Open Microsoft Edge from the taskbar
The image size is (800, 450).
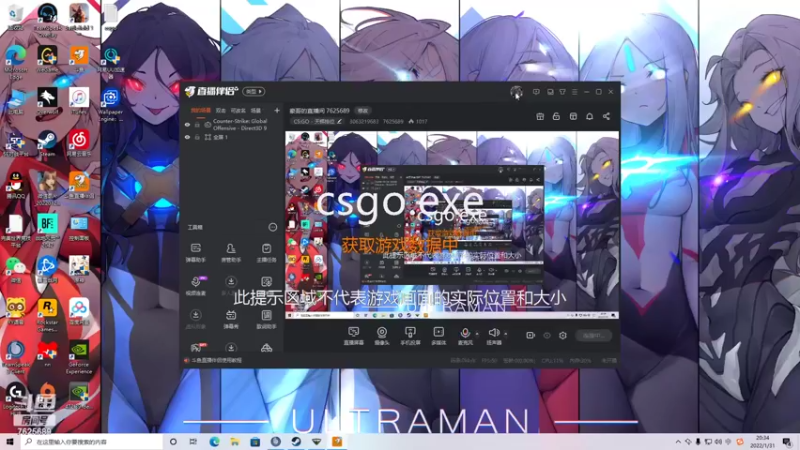214,442
